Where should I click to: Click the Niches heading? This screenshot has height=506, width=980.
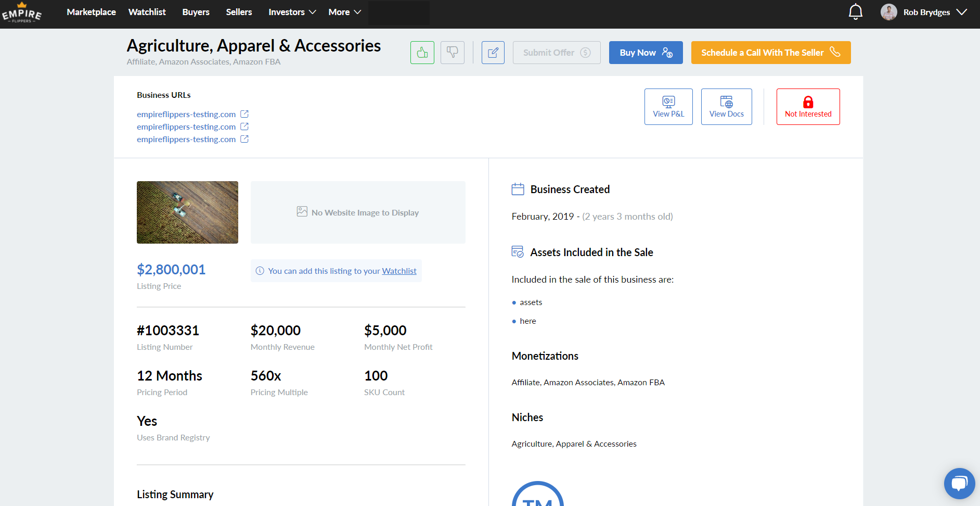click(x=527, y=418)
